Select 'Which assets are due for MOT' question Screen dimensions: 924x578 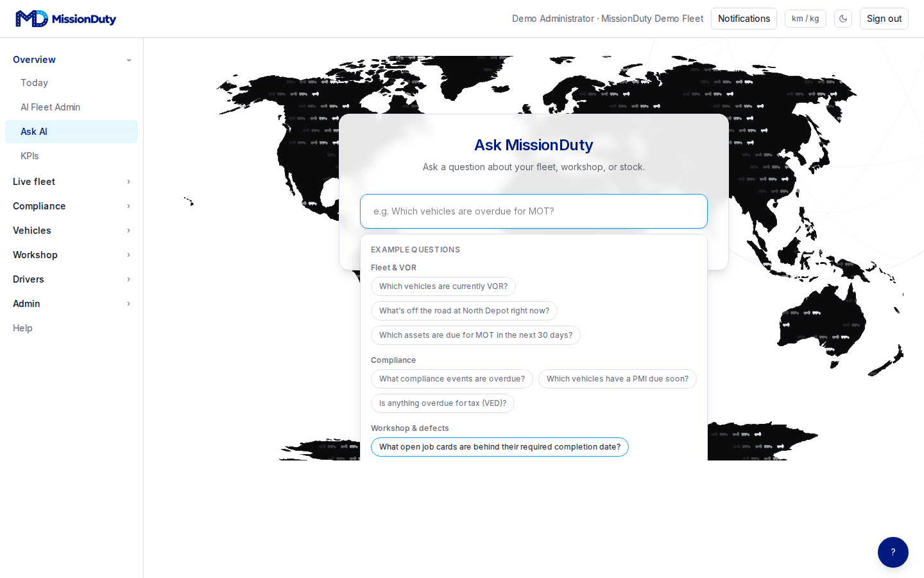tap(475, 335)
